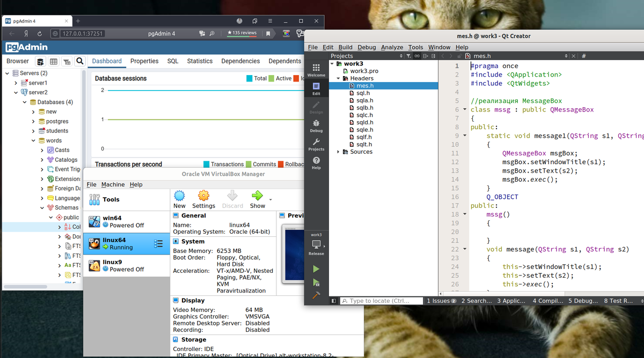Click the Type to locate search field
The width and height of the screenshot is (644, 358).
pyautogui.click(x=382, y=301)
